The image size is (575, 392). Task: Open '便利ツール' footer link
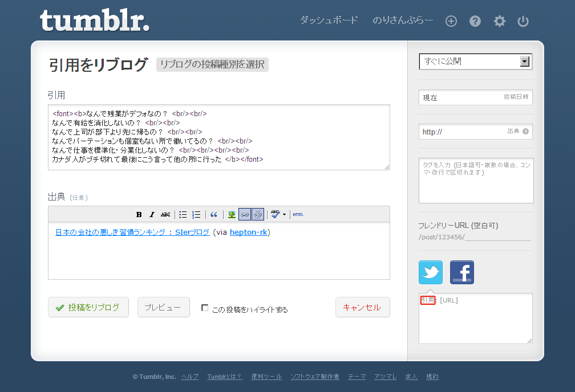click(266, 377)
